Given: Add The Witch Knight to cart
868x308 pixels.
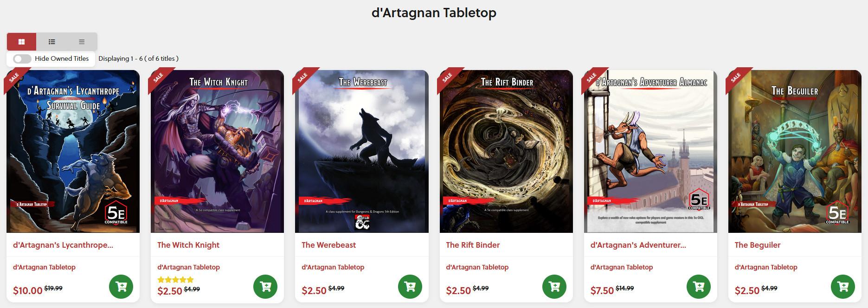Looking at the screenshot, I should coord(265,287).
